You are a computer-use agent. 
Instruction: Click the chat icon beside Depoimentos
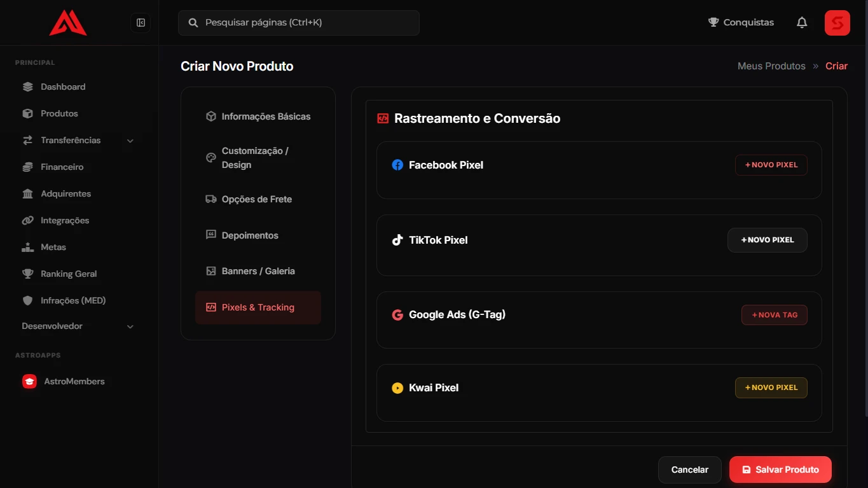211,235
